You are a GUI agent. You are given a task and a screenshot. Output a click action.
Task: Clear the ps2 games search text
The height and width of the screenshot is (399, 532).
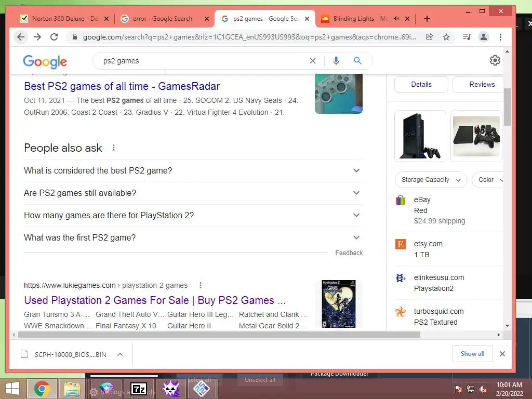click(x=312, y=61)
